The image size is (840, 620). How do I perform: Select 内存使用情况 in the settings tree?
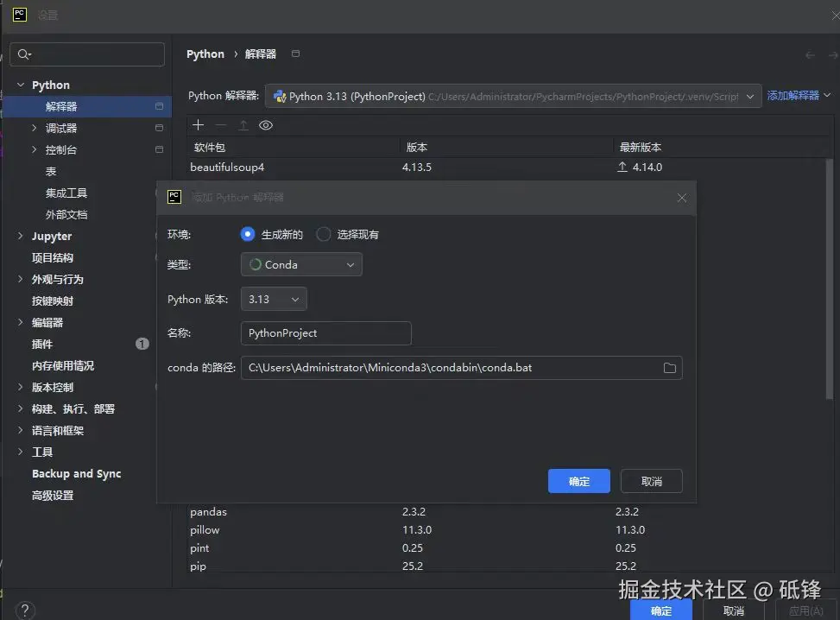coord(63,365)
